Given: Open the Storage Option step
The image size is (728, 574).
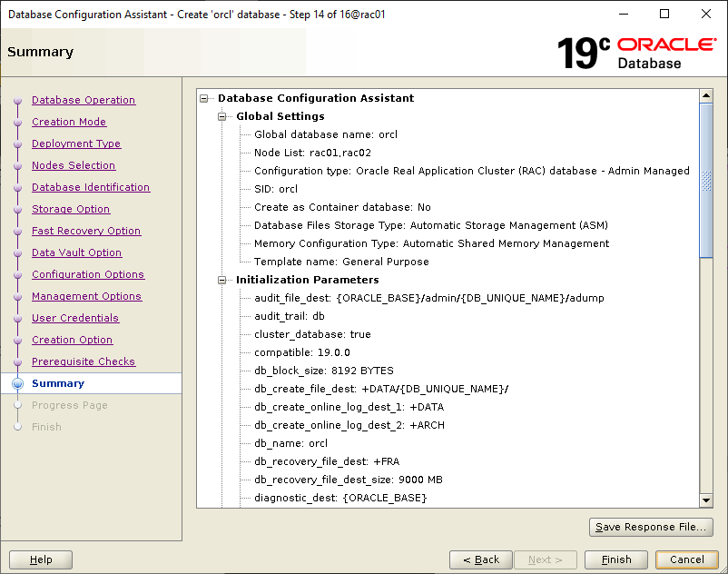Looking at the screenshot, I should click(71, 209).
